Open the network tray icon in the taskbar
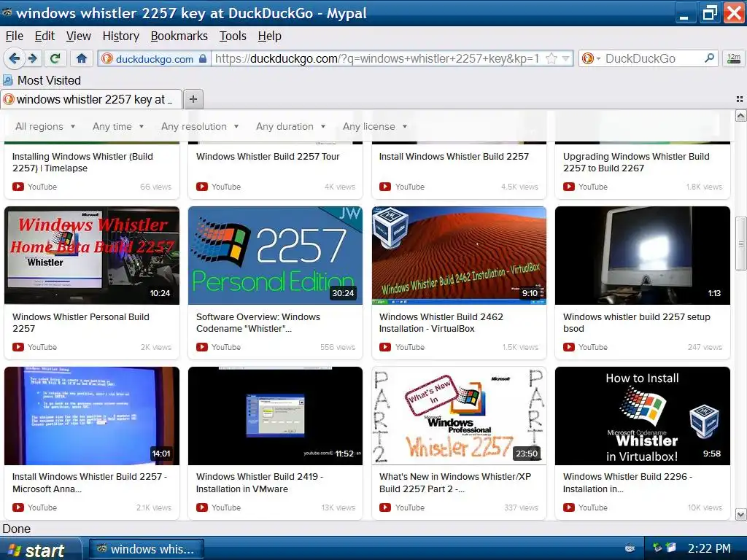 point(657,548)
